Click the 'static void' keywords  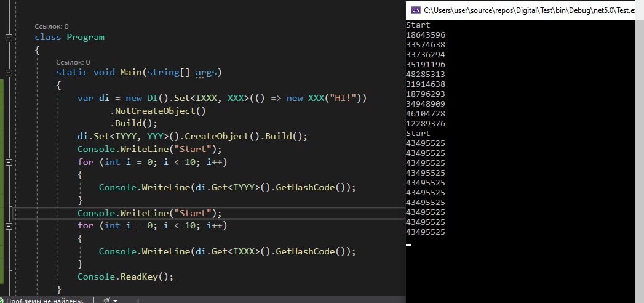click(x=85, y=72)
